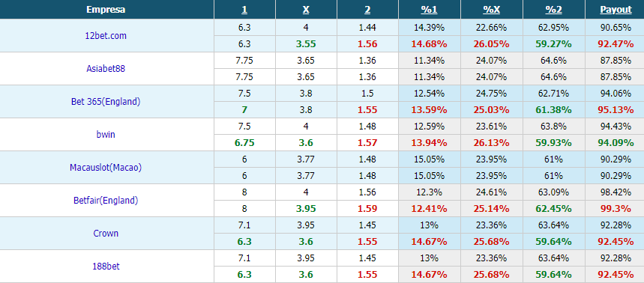This screenshot has height=283, width=644.
Task: Select Bet 365's red 1.55 away odds
Action: (x=367, y=110)
